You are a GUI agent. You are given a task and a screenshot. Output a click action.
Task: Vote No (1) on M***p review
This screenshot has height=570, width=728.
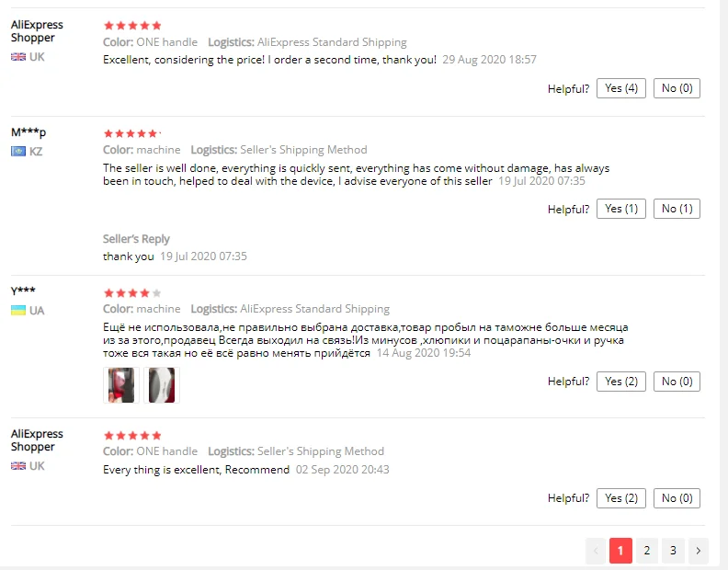click(677, 209)
